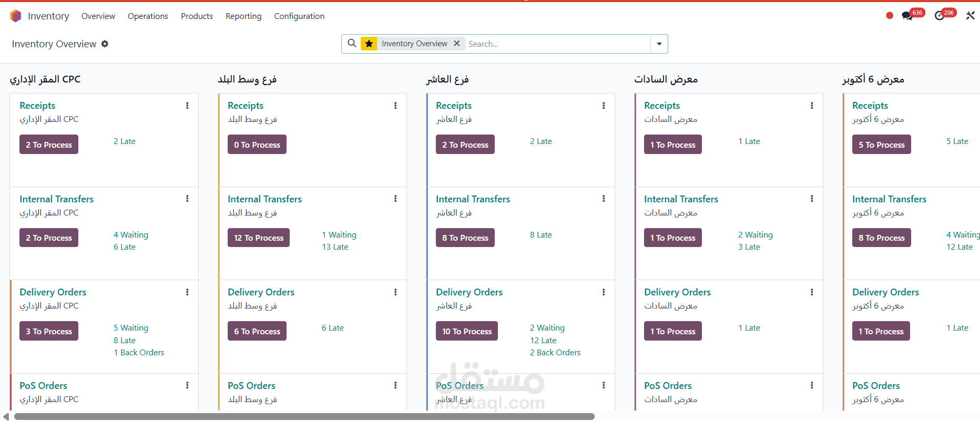The image size is (980, 421).
Task: Open kebab menu on فرع العاشر Receipts card
Action: tap(604, 106)
